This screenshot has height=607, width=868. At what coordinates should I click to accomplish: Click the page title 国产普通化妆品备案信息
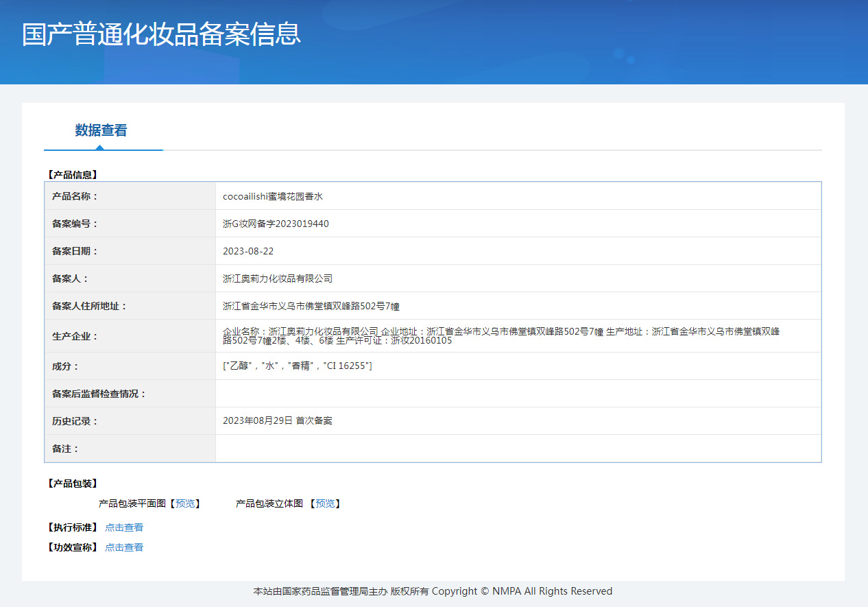point(161,34)
